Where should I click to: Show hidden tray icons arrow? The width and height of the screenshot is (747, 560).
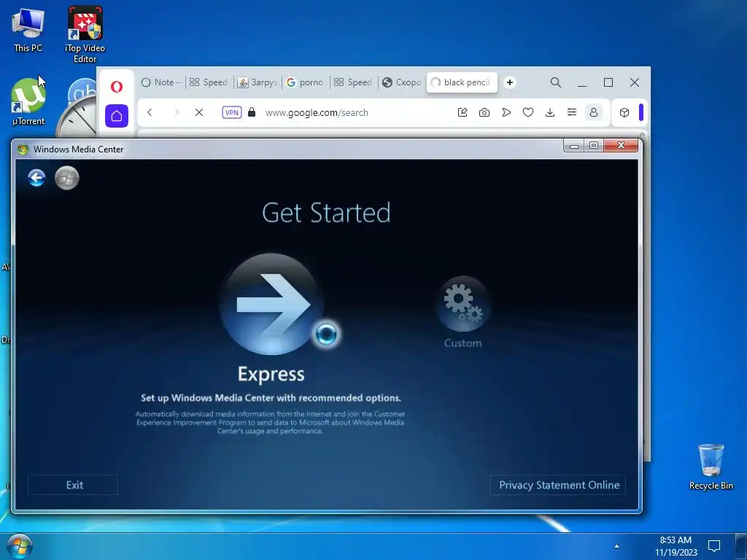(616, 546)
